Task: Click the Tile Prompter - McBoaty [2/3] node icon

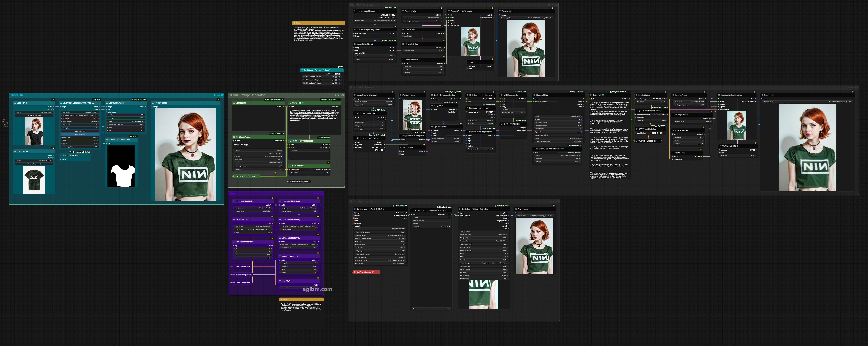Action: point(415,211)
